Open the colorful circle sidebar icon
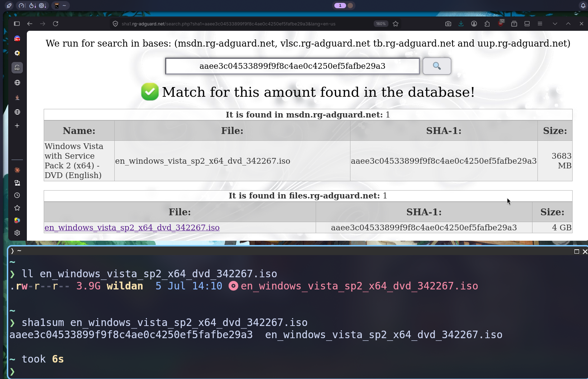Viewport: 588px width, 379px height. (17, 220)
